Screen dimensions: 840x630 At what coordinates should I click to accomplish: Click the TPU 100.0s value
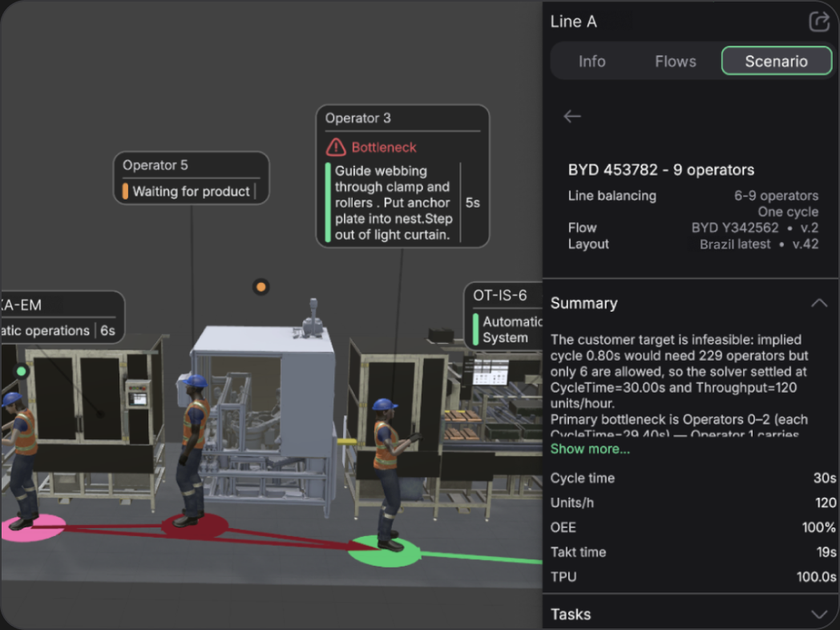coord(816,576)
